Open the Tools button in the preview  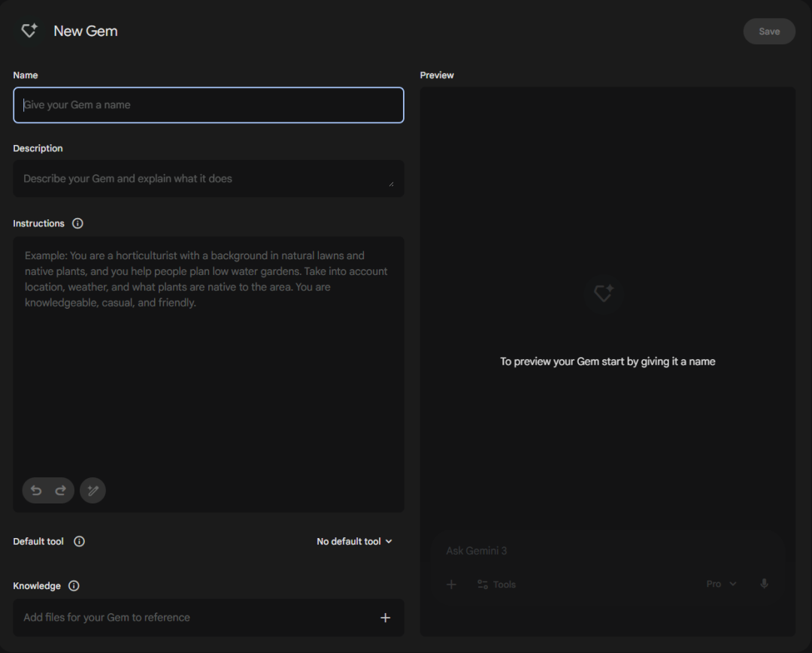click(x=497, y=584)
